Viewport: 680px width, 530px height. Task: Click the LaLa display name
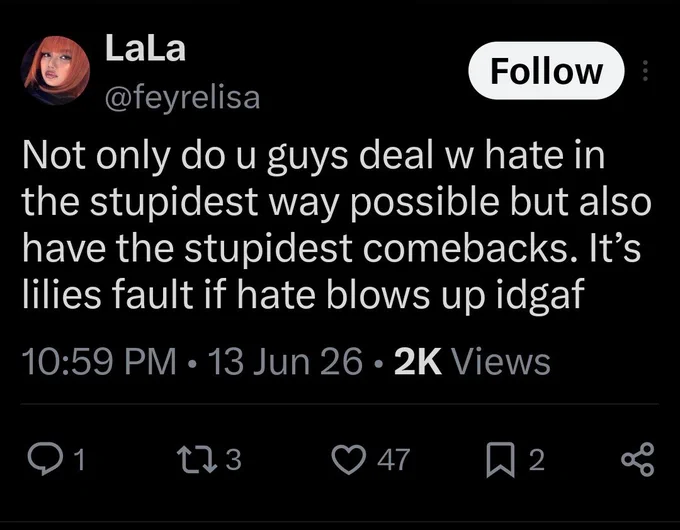click(x=145, y=48)
